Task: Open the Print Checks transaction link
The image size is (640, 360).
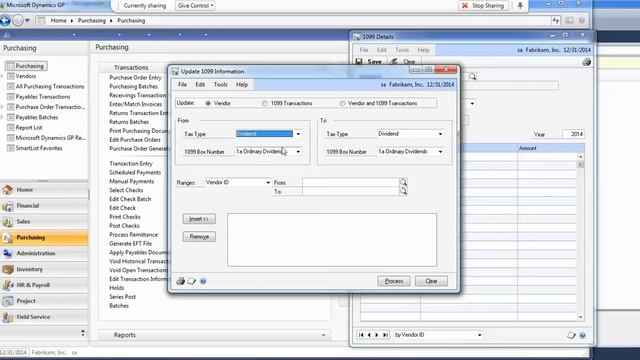Action: coord(124,217)
